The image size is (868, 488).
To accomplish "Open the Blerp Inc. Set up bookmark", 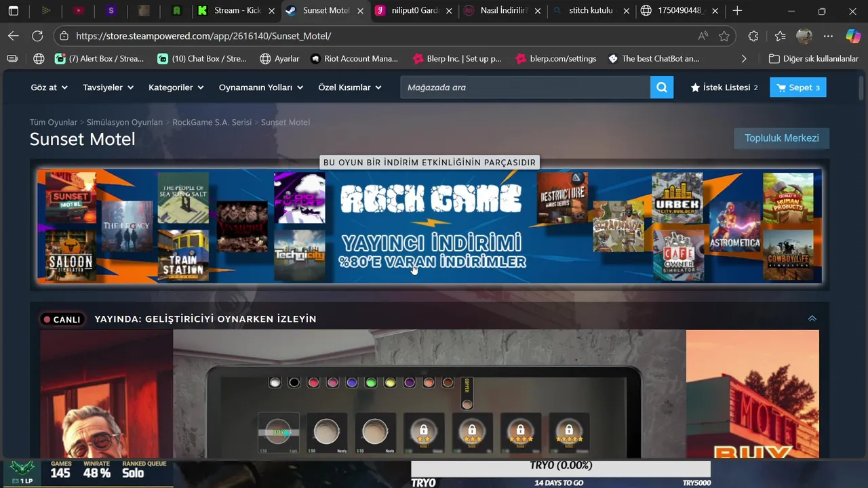I will pos(457,59).
